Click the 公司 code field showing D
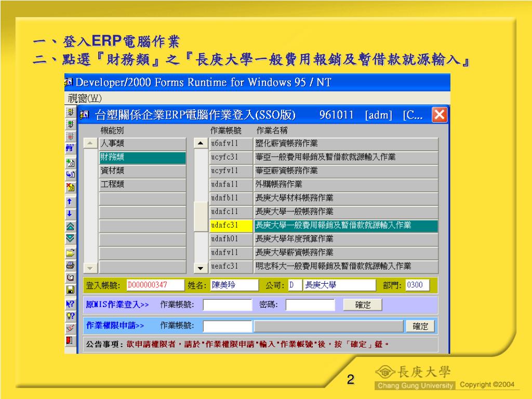This screenshot has width=532, height=399. click(x=295, y=285)
